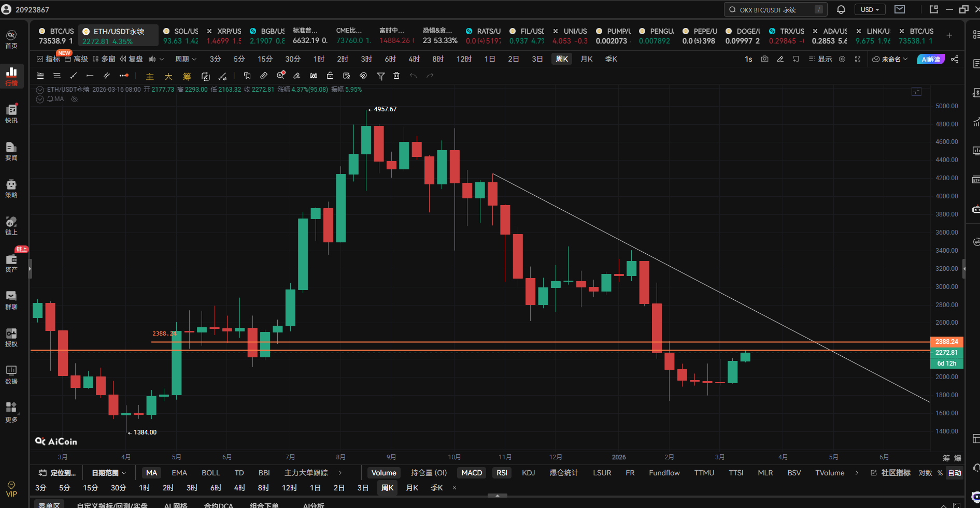
Task: Click the orange 2388.24 price line label
Action: pos(947,342)
